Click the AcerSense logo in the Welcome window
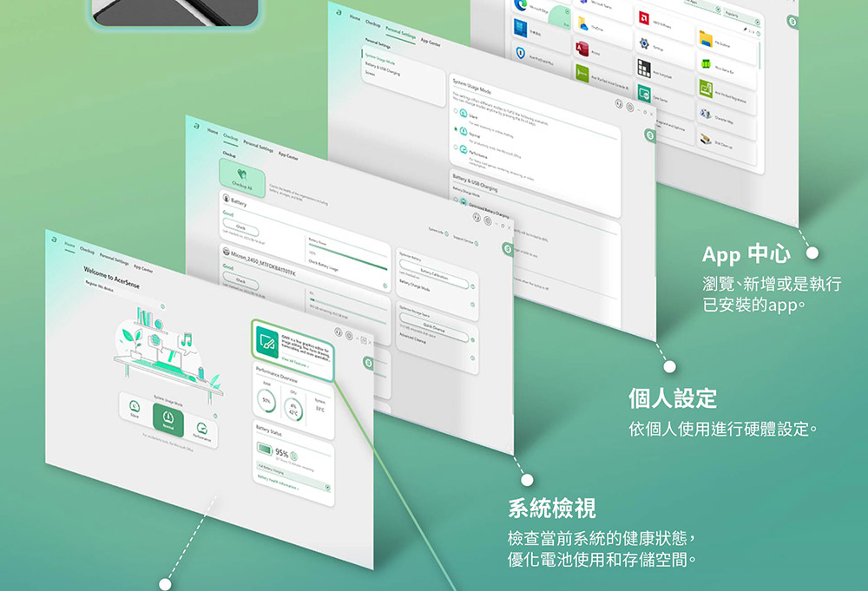Image resolution: width=868 pixels, height=591 pixels. (54, 239)
